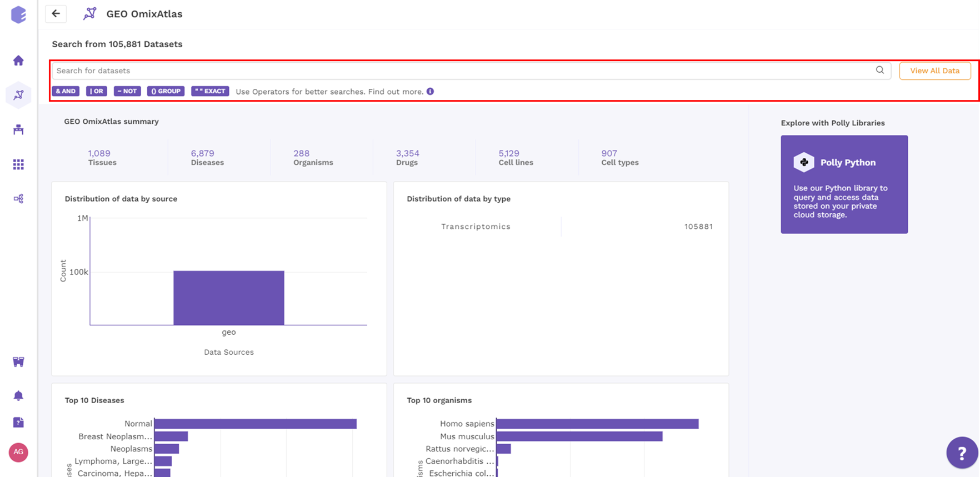Image resolution: width=980 pixels, height=477 pixels.
Task: Insert the & AND operator
Action: pyautogui.click(x=66, y=91)
